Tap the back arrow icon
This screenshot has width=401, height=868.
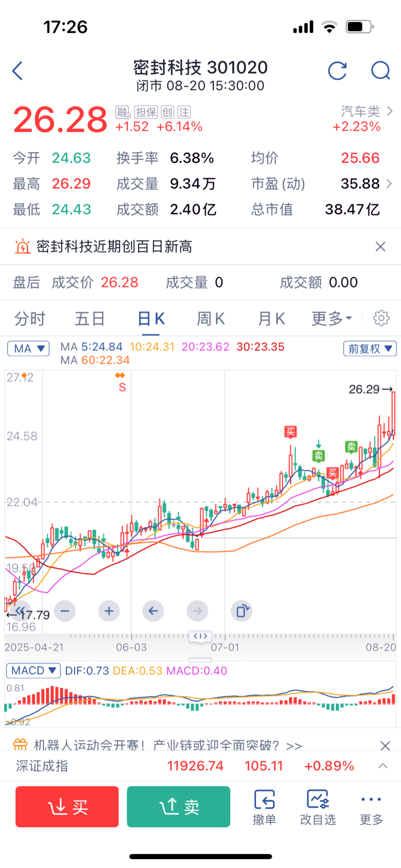[18, 71]
